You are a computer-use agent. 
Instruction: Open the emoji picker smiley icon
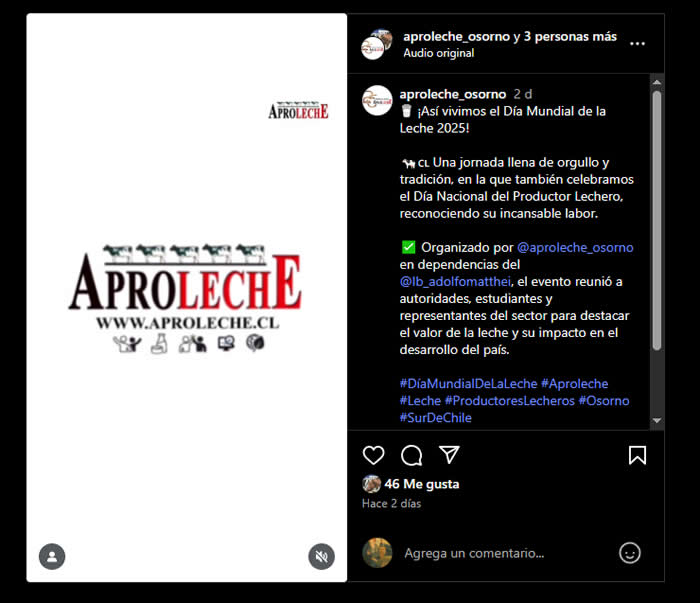[x=629, y=553]
